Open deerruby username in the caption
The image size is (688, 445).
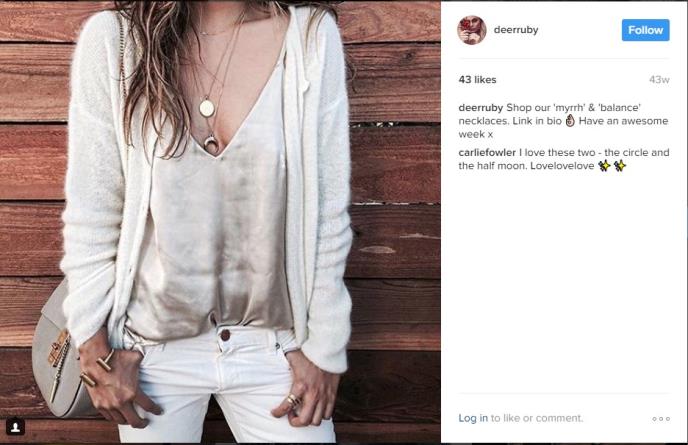click(x=480, y=108)
